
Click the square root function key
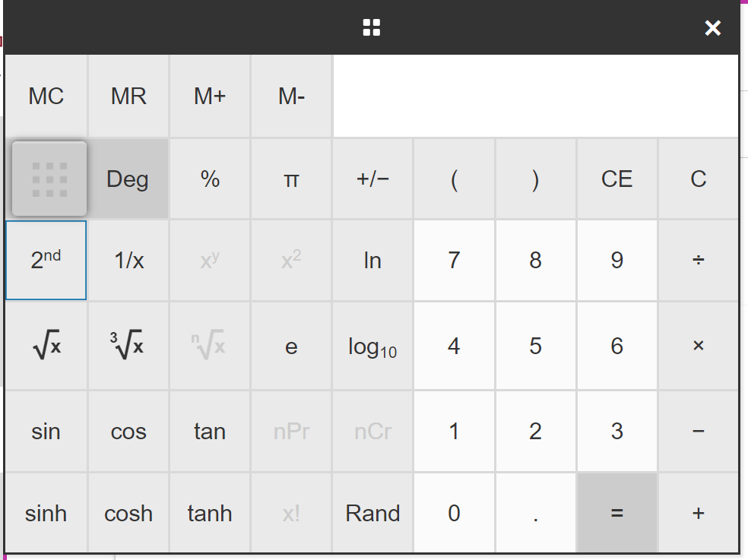point(46,346)
